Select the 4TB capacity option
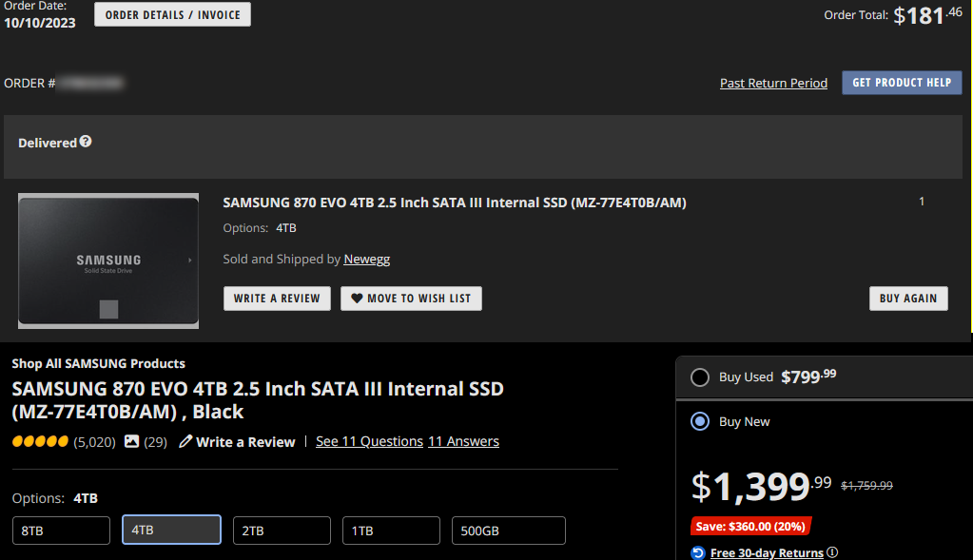The height and width of the screenshot is (560, 973). pos(171,531)
